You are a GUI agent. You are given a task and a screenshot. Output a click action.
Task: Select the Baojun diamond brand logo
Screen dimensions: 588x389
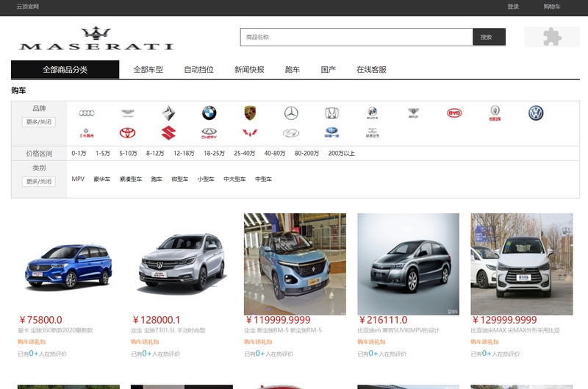point(168,113)
